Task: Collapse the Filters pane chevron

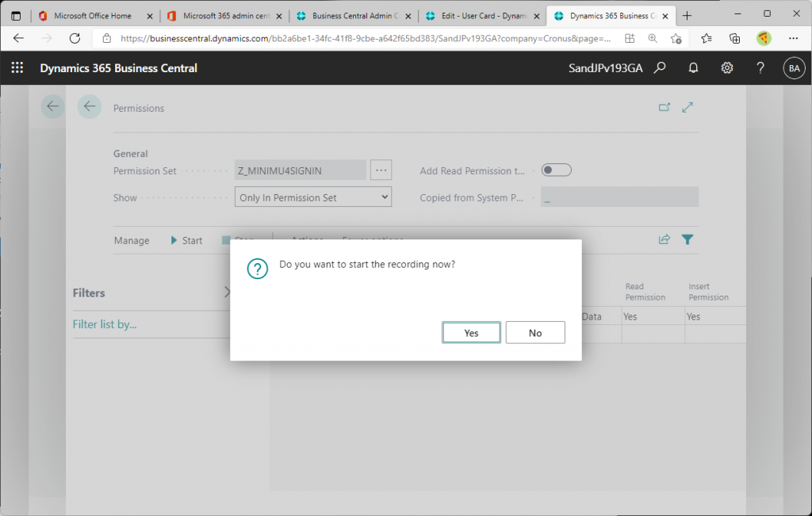Action: click(227, 292)
